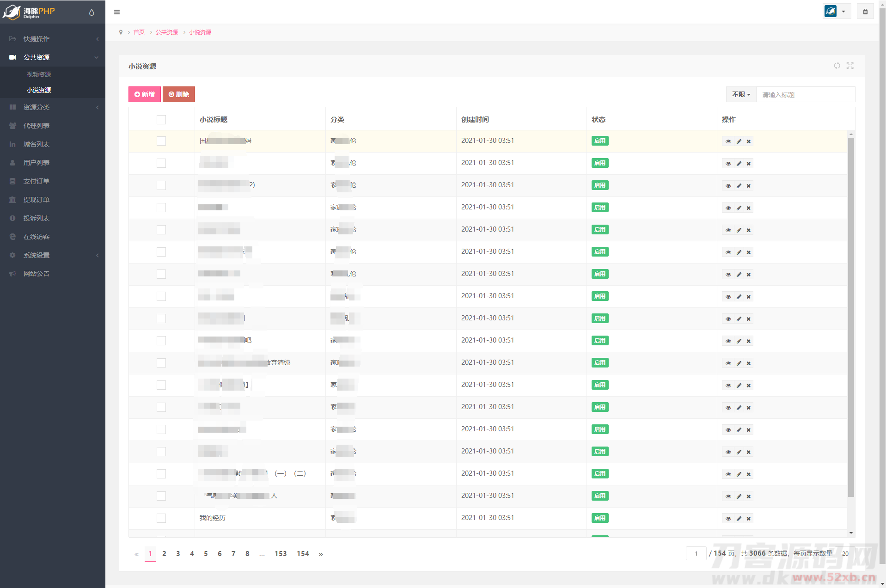Click pencil icon for 我的经历 row
This screenshot has height=588, width=886.
739,519
